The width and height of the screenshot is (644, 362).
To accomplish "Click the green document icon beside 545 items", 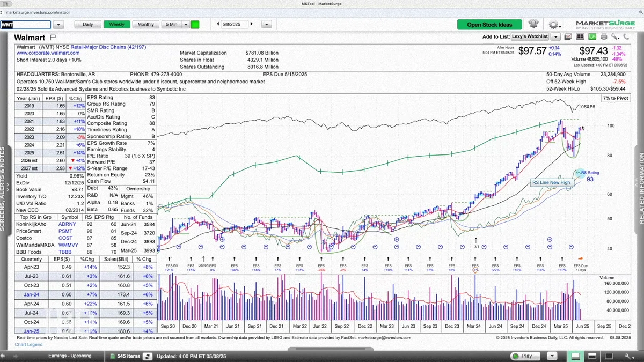I will pos(112,356).
